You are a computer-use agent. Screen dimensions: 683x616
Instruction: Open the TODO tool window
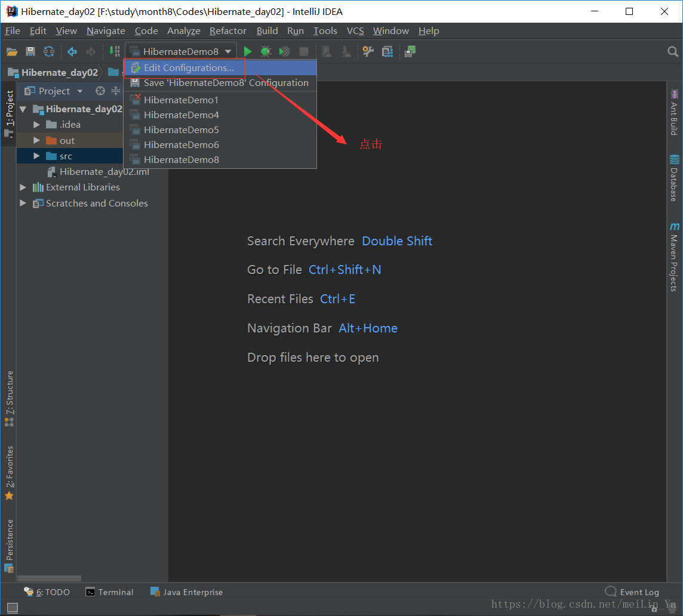coord(47,592)
